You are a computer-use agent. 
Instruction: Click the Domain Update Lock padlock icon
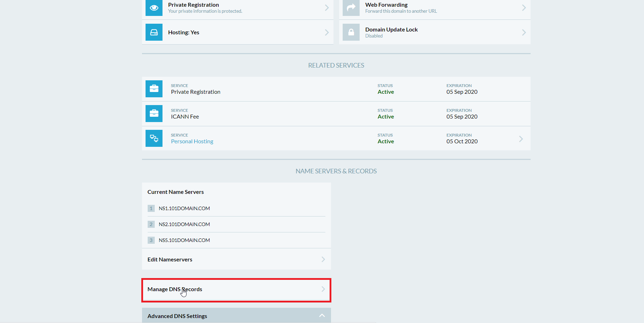coord(351,32)
